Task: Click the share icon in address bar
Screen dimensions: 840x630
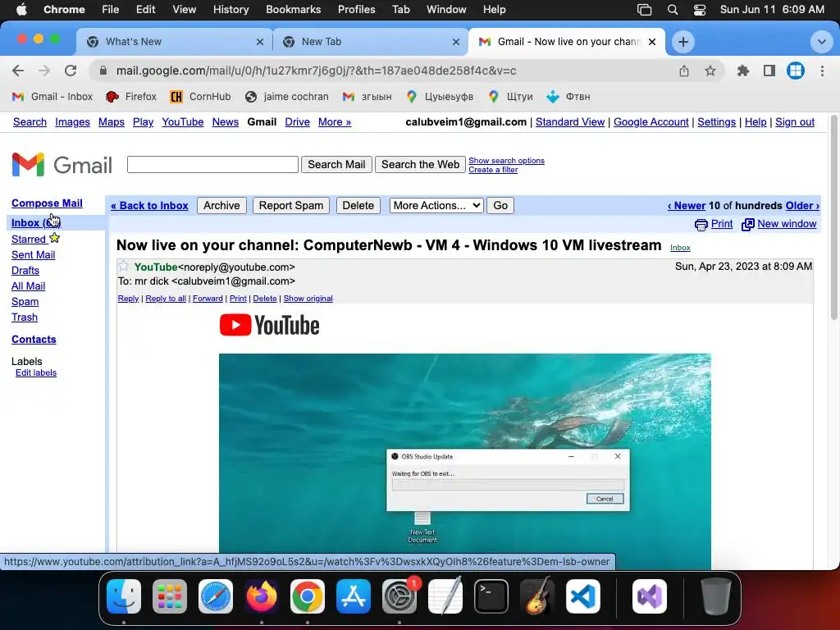Action: (x=684, y=71)
